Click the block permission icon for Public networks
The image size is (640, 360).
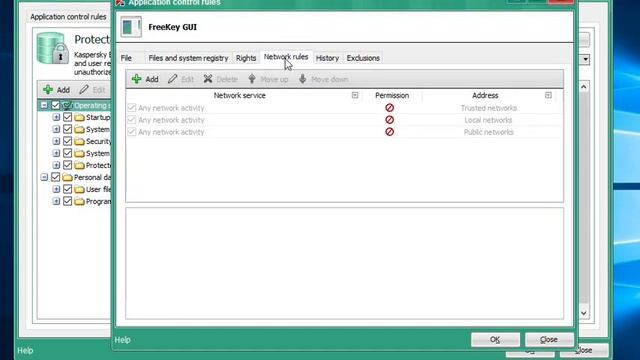pos(389,132)
